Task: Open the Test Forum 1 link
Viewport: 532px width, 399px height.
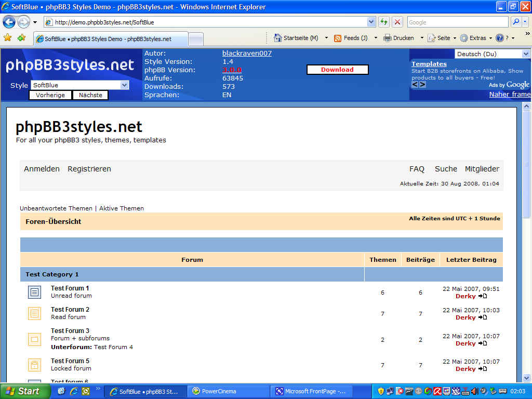Action: click(70, 288)
